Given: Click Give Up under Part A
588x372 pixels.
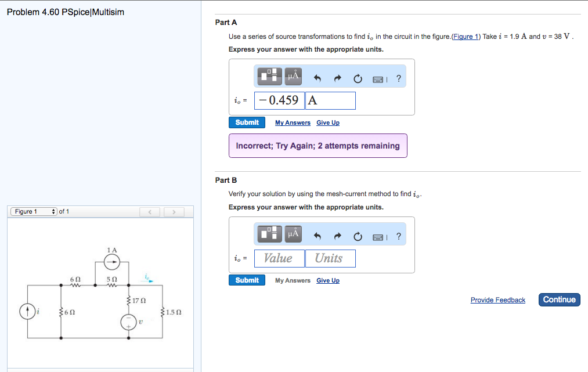Looking at the screenshot, I should tap(328, 122).
